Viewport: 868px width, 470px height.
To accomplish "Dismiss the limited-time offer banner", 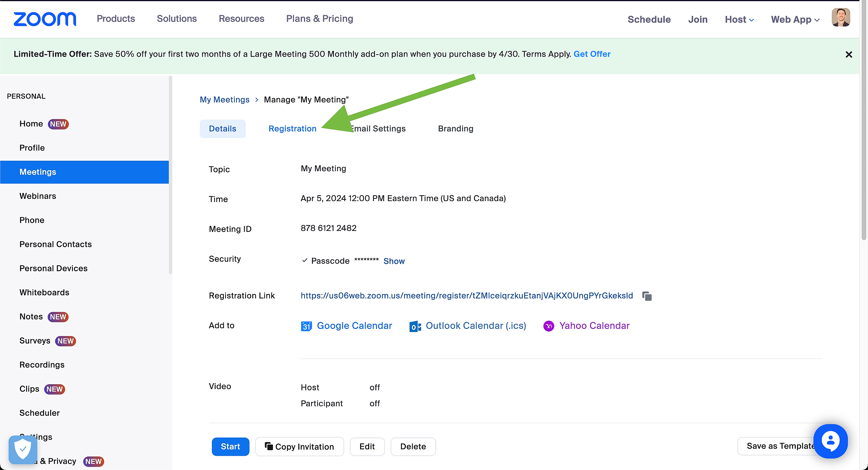I will pos(849,55).
